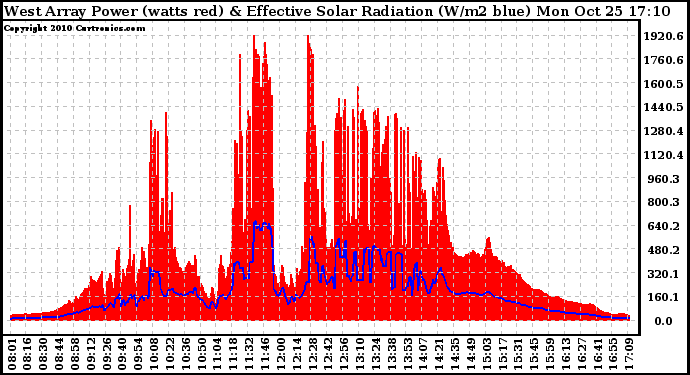This screenshot has height=375, width=690.
Task: Click the 15:59 time label
Action: pos(551,354)
